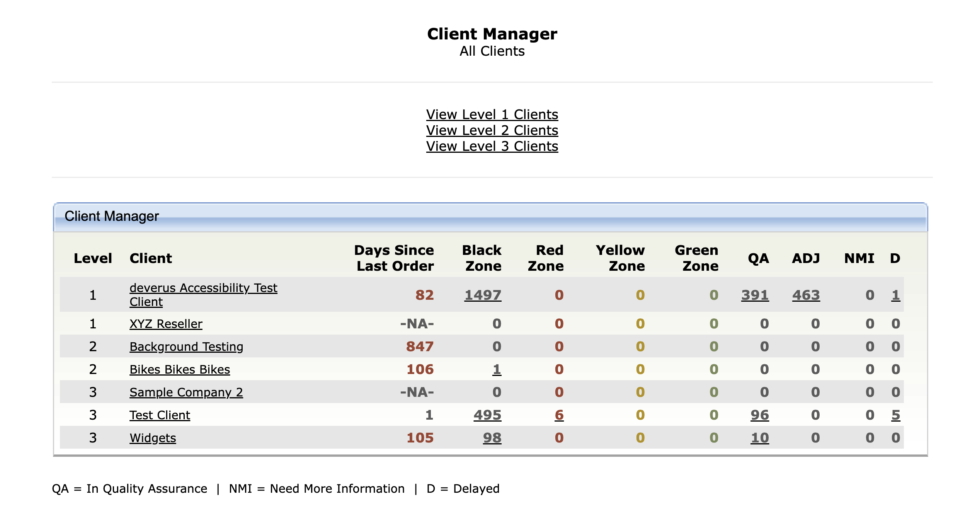View 10 QA orders for Widgets
The width and height of the screenshot is (980, 509).
coord(760,438)
